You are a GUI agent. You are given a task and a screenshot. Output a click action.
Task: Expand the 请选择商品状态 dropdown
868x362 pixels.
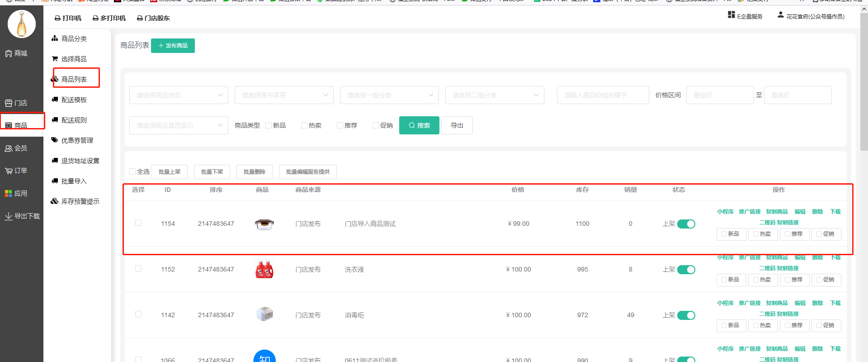point(179,95)
